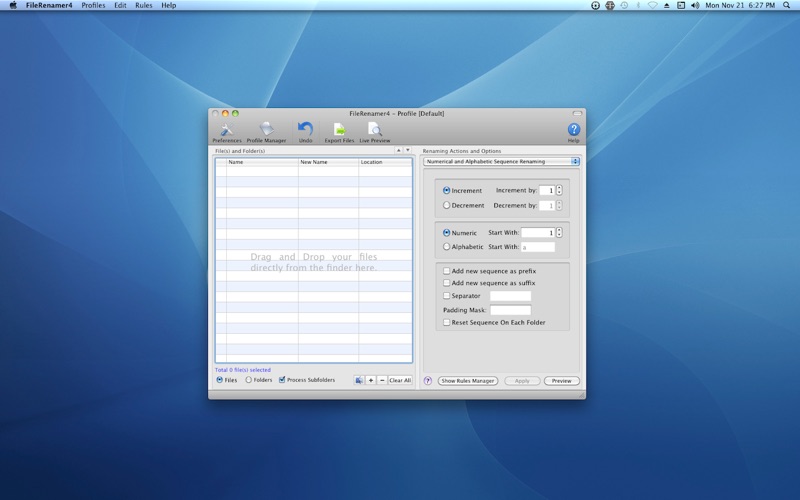Click the purple help icon near Show Rules Manager
800x500 pixels.
click(428, 381)
